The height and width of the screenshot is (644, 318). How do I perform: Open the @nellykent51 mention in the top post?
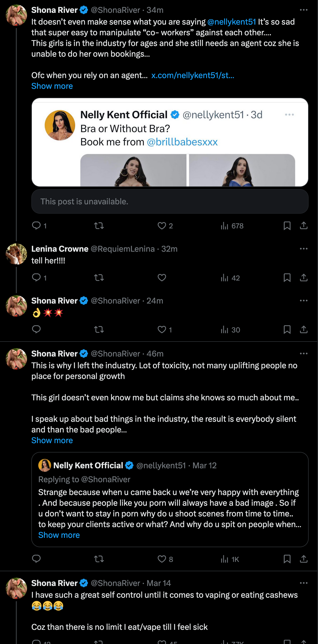[232, 22]
